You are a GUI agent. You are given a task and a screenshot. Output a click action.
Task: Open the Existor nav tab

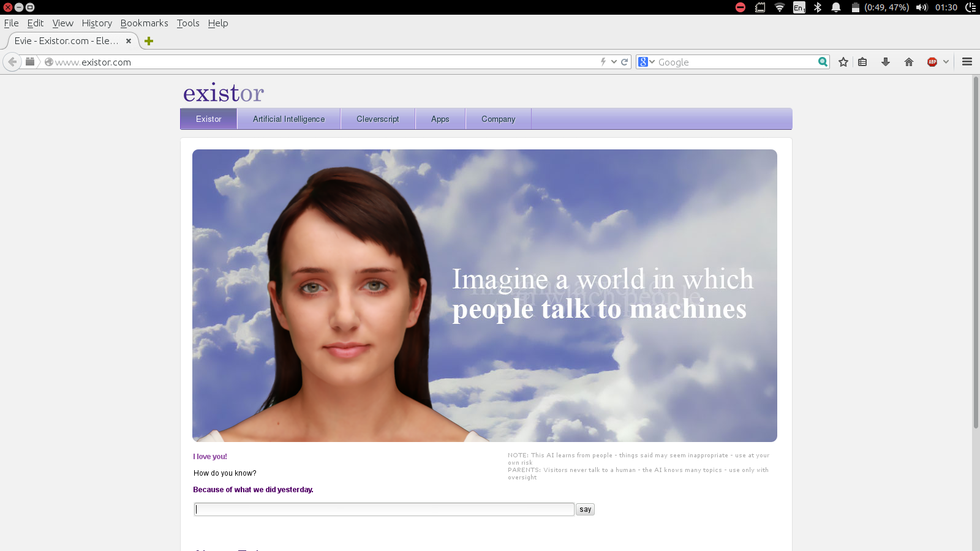(x=208, y=119)
